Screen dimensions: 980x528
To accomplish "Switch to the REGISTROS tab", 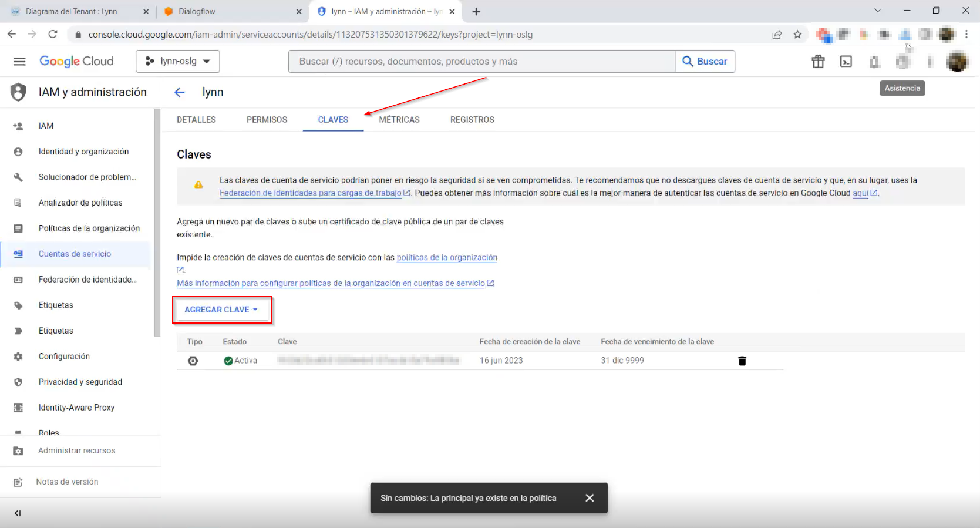I will click(x=472, y=120).
